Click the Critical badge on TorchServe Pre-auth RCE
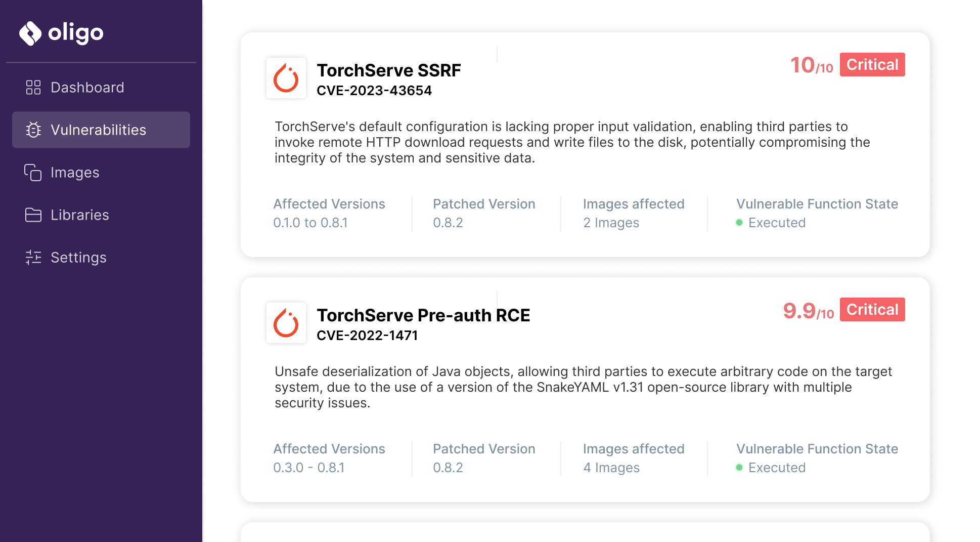The width and height of the screenshot is (980, 542). (x=872, y=309)
